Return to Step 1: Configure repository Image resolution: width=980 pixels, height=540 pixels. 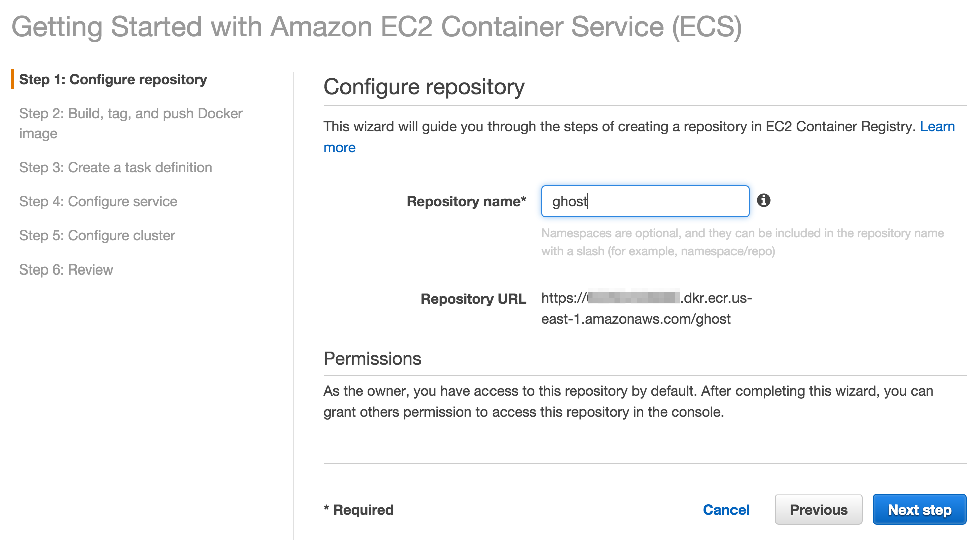pyautogui.click(x=113, y=79)
